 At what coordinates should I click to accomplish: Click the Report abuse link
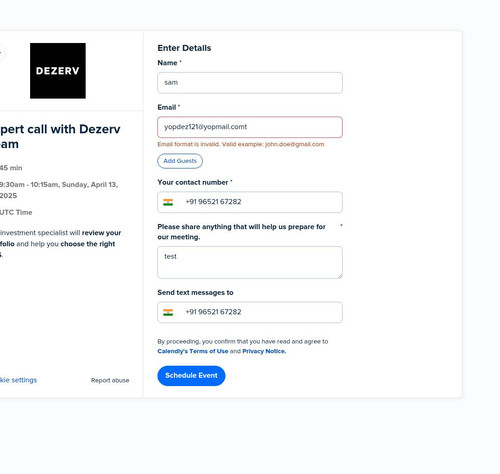[x=110, y=380]
